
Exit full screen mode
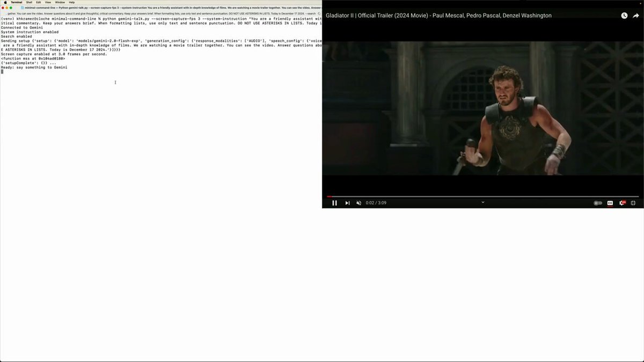click(633, 203)
